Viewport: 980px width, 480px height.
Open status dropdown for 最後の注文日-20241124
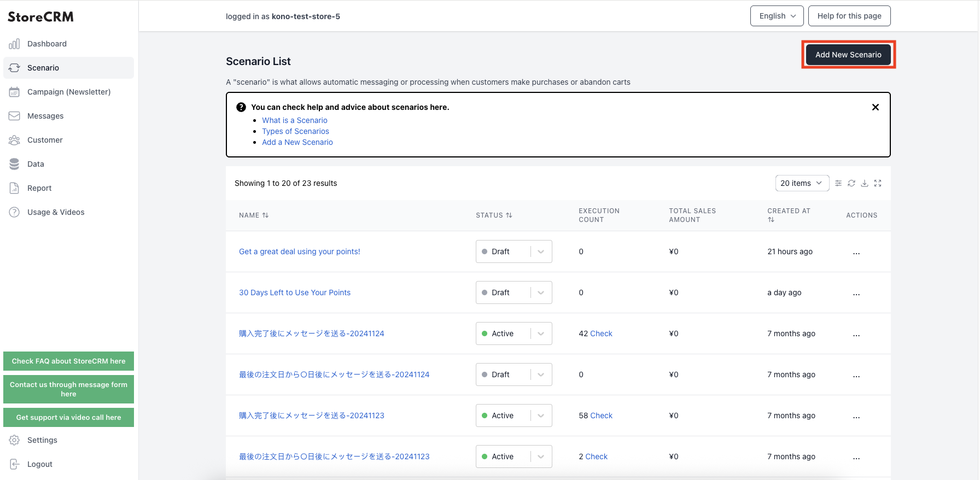514,374
